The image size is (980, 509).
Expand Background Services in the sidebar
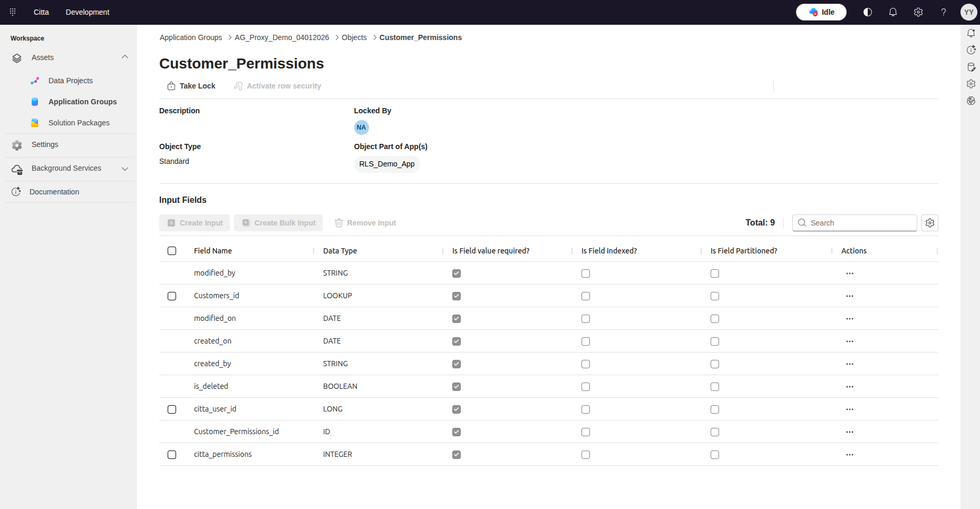click(125, 169)
